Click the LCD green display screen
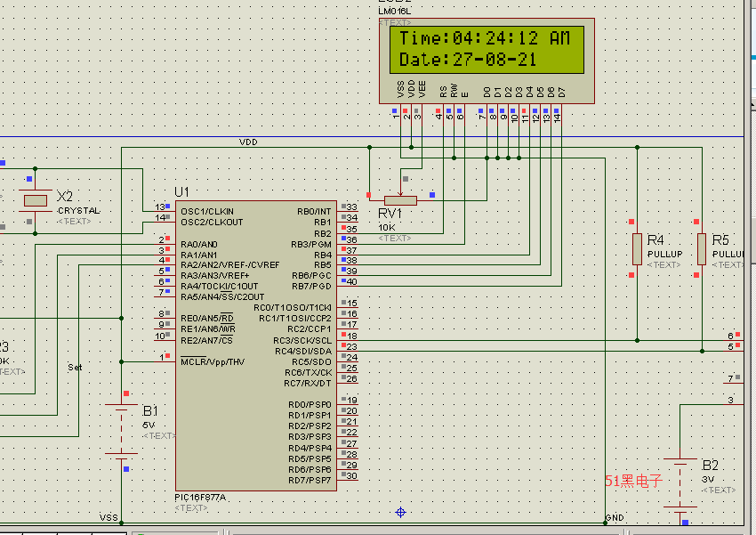The width and height of the screenshot is (756, 535). click(x=487, y=50)
